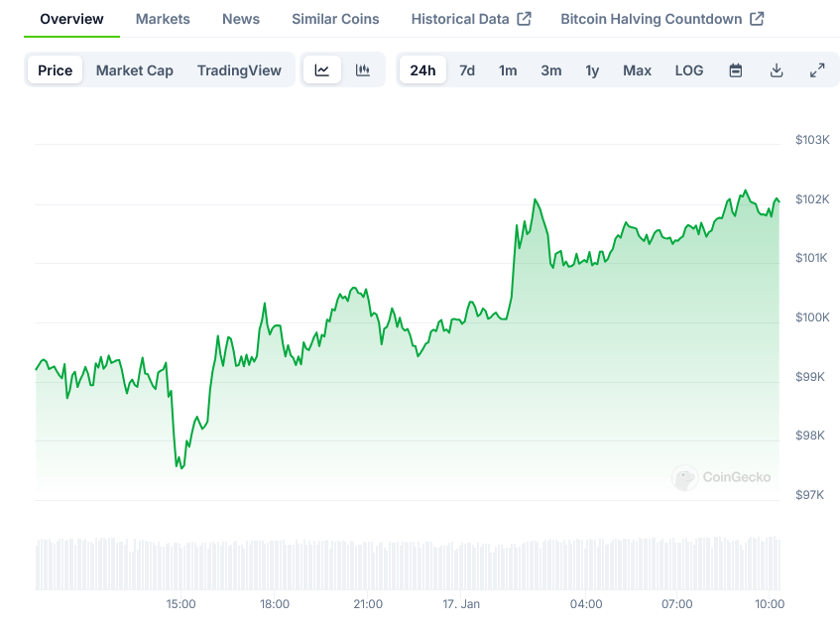Image resolution: width=840 pixels, height=627 pixels.
Task: Open the calendar date range picker
Action: pos(736,70)
